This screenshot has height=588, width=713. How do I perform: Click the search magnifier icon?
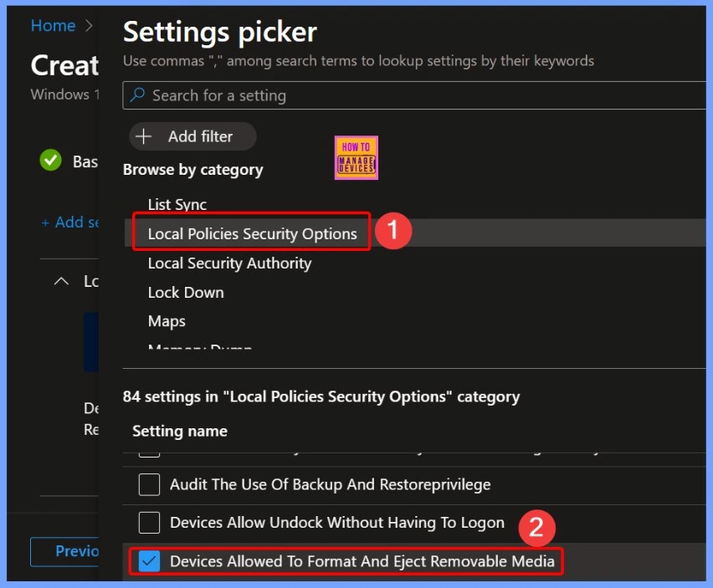pyautogui.click(x=138, y=95)
